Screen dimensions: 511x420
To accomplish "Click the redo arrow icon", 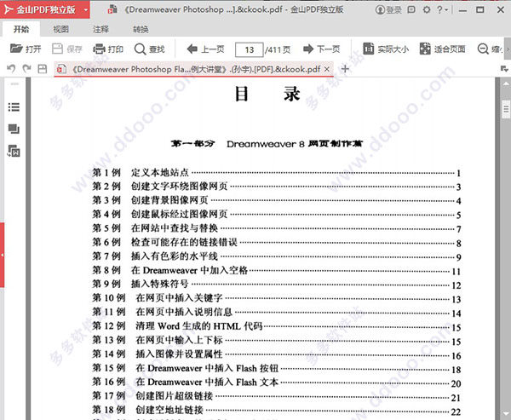I will point(26,68).
